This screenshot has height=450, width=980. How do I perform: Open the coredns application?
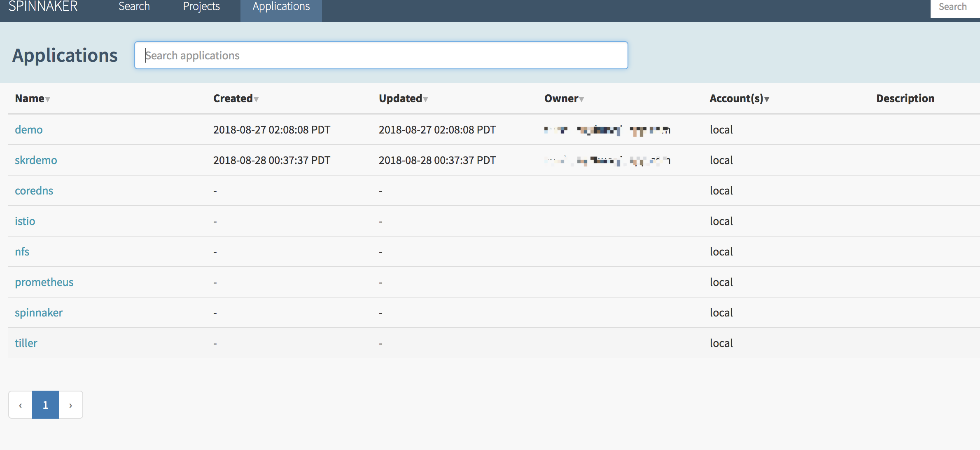[x=34, y=191]
